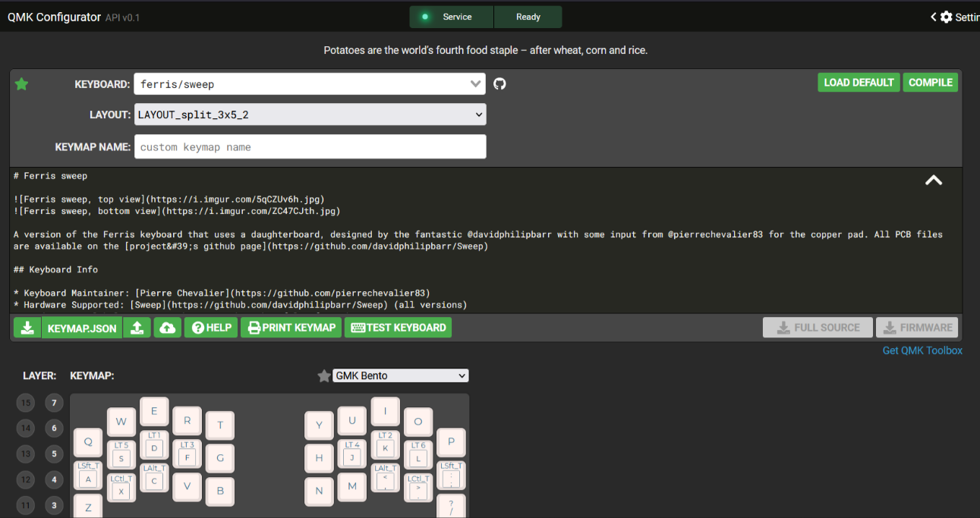980x518 pixels.
Task: Select the LCtl_T period key
Action: click(418, 488)
